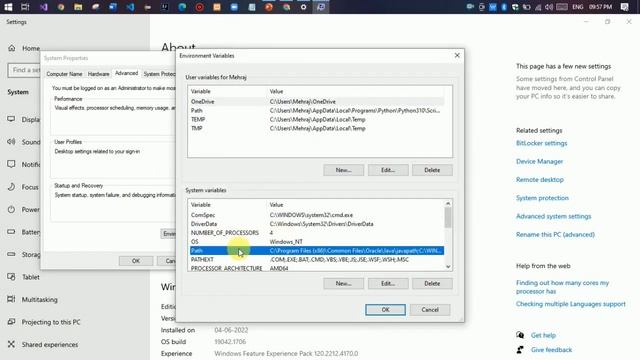Open Google Chrome from the taskbar
This screenshot has height=360, width=640.
pyautogui.click(x=61, y=7)
